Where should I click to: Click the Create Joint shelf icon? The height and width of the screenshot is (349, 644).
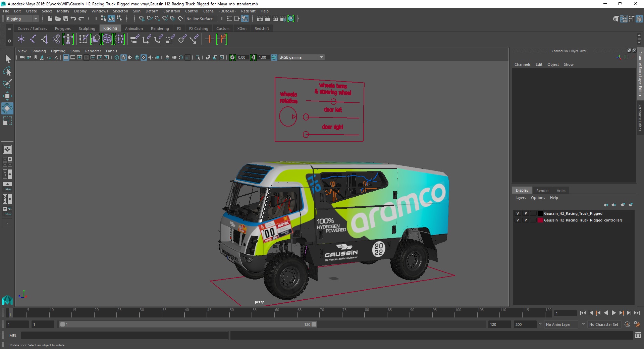(x=33, y=39)
